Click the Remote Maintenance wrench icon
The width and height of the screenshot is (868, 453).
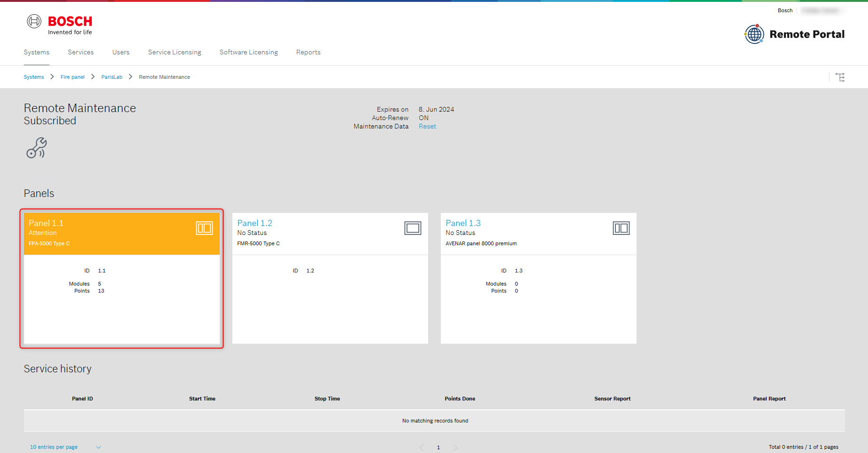pos(37,148)
